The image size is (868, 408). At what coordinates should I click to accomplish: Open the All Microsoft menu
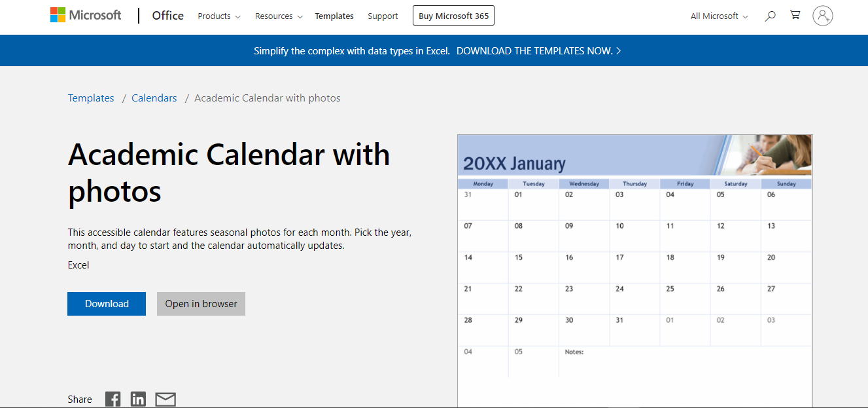(x=719, y=16)
